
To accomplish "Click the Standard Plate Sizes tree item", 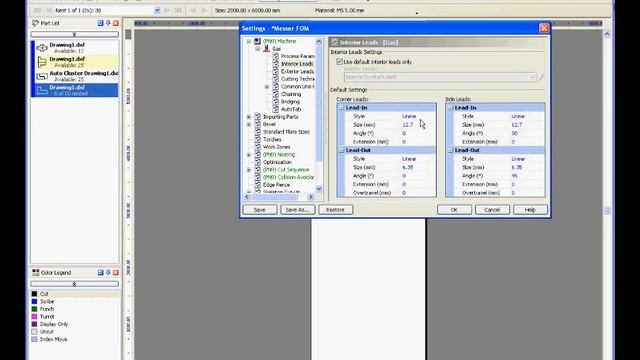I will click(286, 132).
